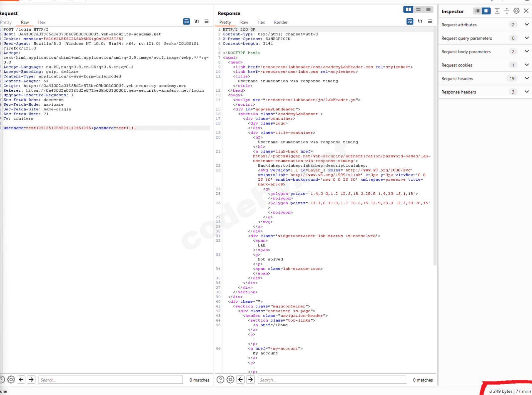Collapse all Inspector sections

[507, 11]
